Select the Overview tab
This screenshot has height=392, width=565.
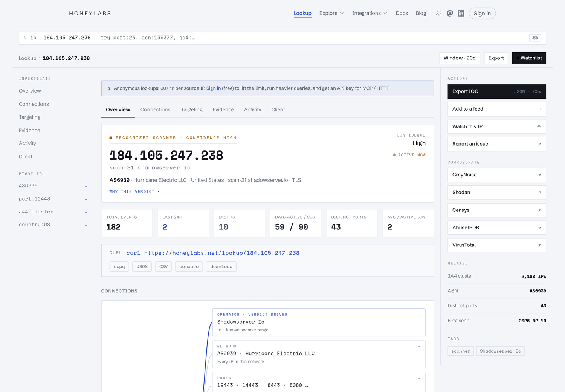[x=118, y=109]
